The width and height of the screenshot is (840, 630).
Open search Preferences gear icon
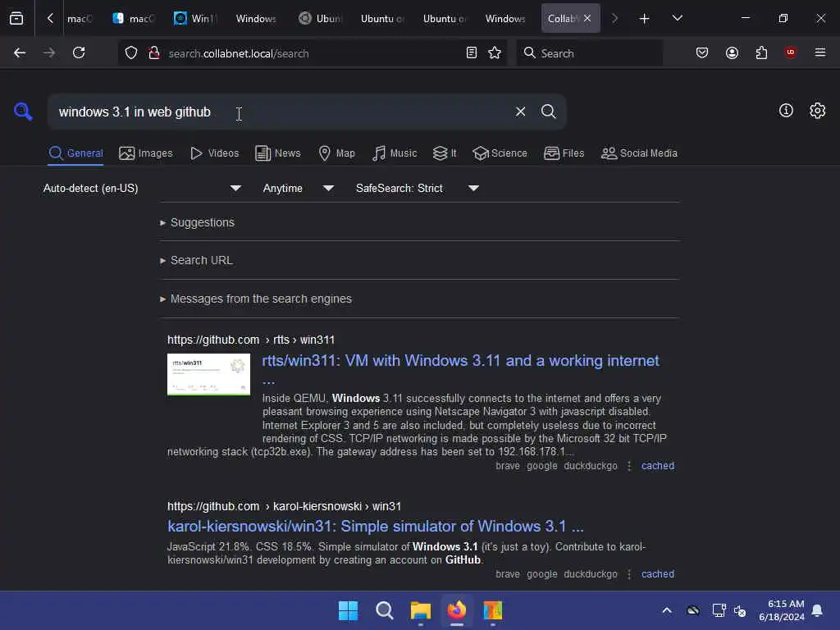click(817, 111)
